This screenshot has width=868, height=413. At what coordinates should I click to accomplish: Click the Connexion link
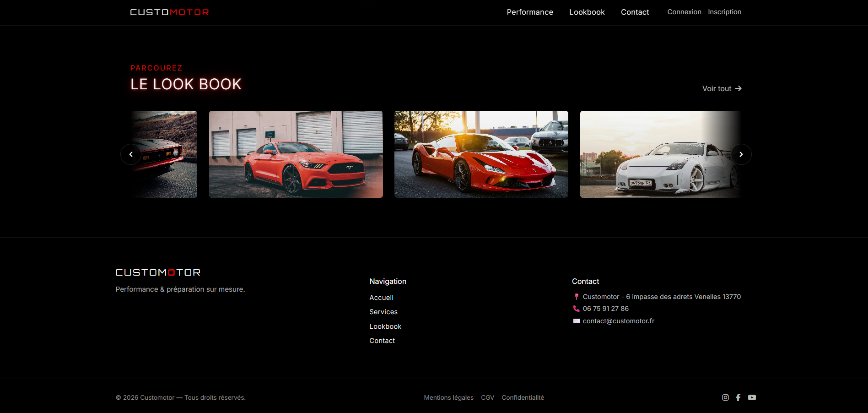[684, 12]
